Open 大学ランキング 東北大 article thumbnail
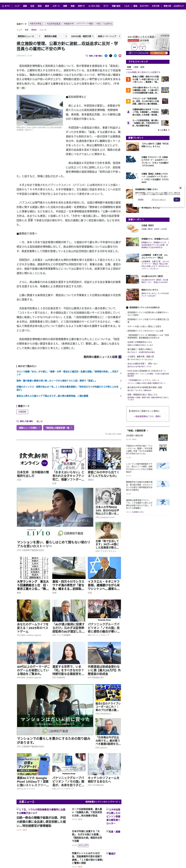186x868 pixels. [33, 568]
